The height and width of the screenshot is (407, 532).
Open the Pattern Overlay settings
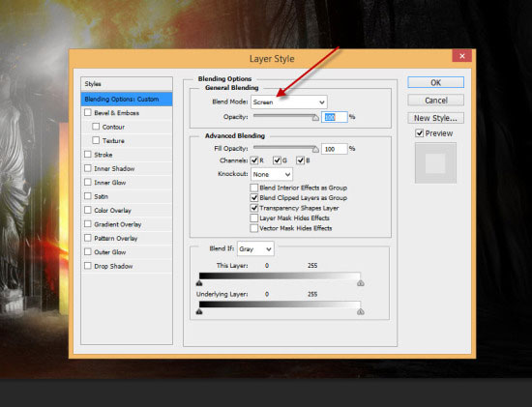click(x=116, y=239)
